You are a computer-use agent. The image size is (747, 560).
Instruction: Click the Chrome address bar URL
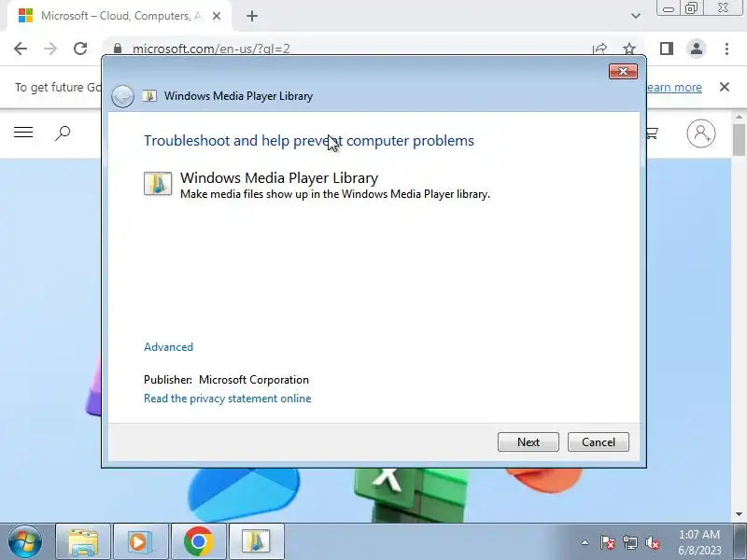point(211,49)
